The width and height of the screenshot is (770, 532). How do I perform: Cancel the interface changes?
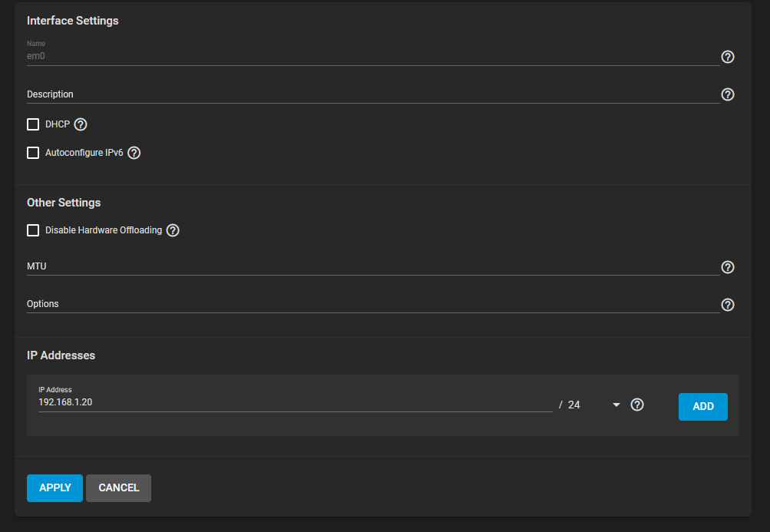118,488
